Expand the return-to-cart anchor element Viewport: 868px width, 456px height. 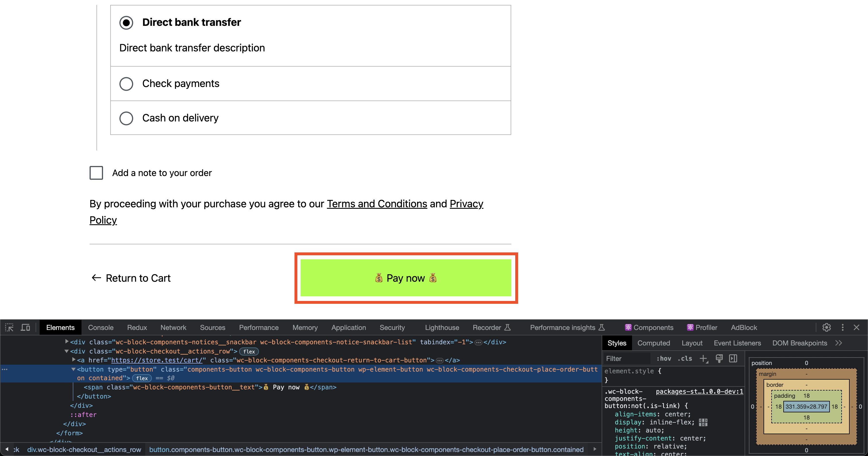73,360
